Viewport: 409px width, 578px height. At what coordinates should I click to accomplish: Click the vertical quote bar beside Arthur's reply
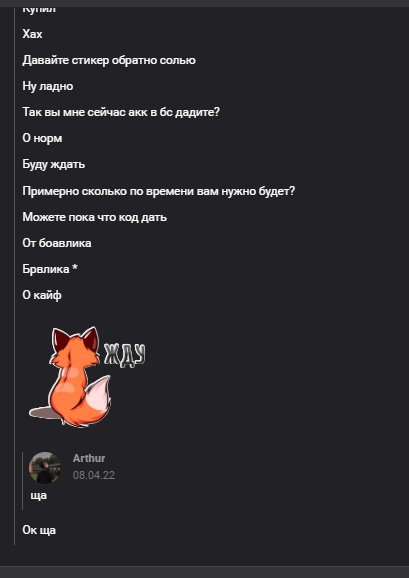22,481
